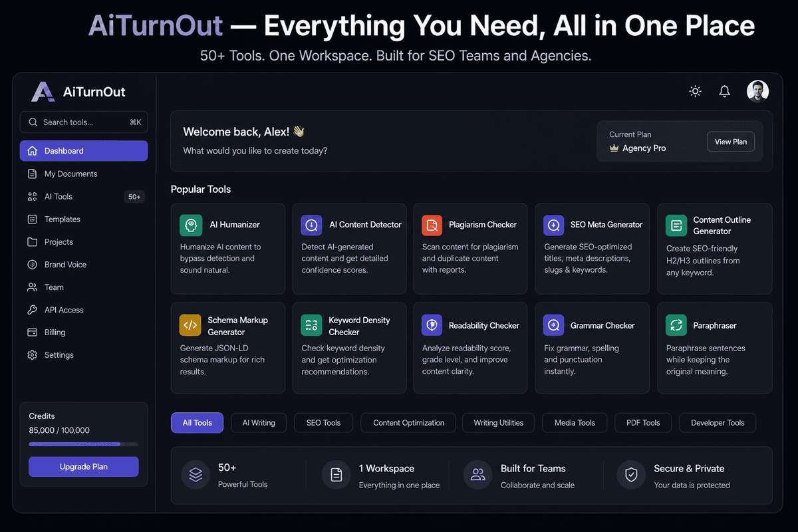Click the Built for Teams people icon
The height and width of the screenshot is (532, 798).
click(477, 475)
